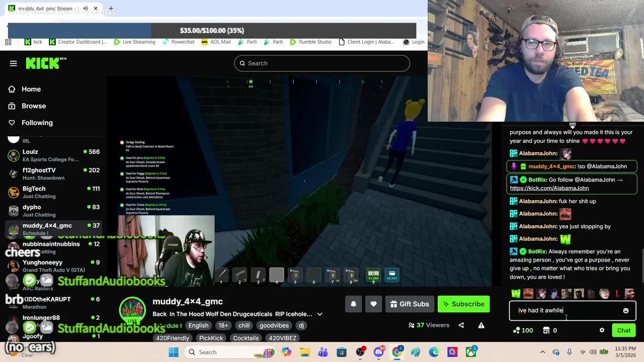644x362 pixels.
Task: Select the red L emote in emote bar
Action: (x=617, y=294)
